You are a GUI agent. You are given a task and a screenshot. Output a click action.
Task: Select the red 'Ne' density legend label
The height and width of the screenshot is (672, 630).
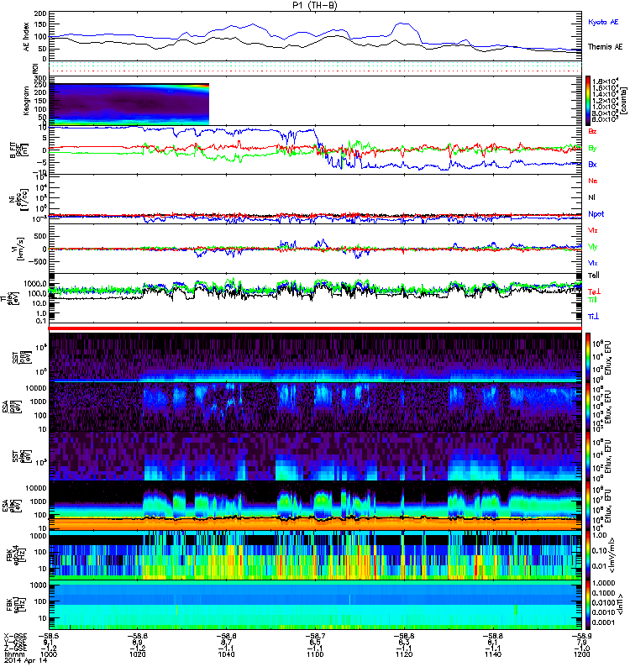click(x=592, y=181)
